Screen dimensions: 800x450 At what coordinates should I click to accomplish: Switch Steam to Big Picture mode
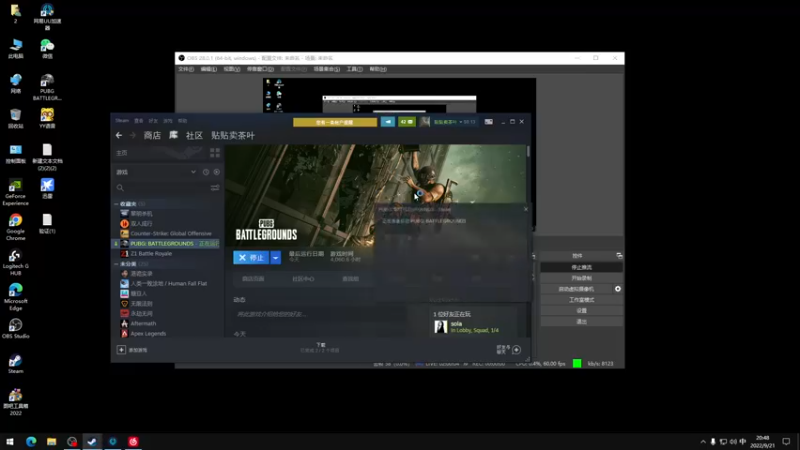pos(489,122)
